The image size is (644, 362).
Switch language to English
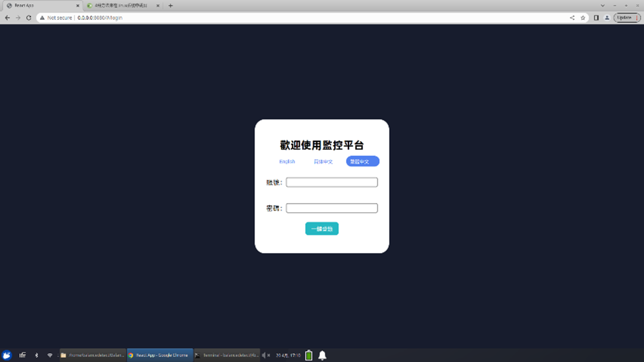[287, 161]
